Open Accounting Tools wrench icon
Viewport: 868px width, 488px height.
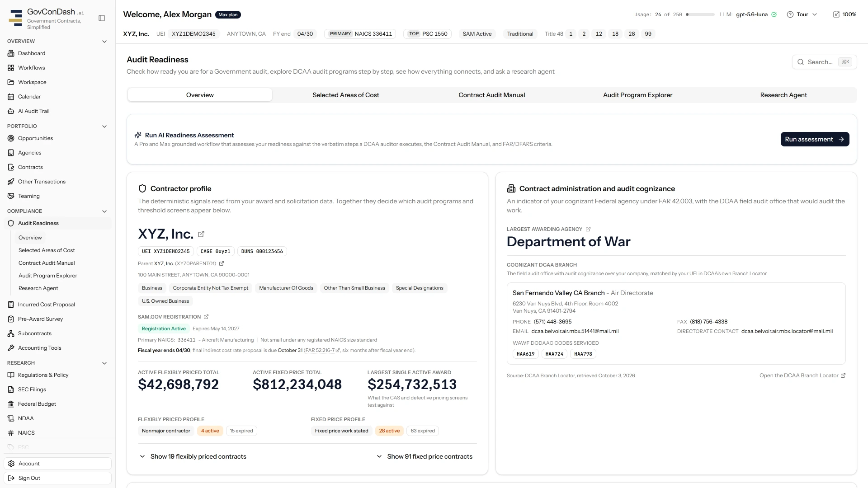(x=11, y=348)
